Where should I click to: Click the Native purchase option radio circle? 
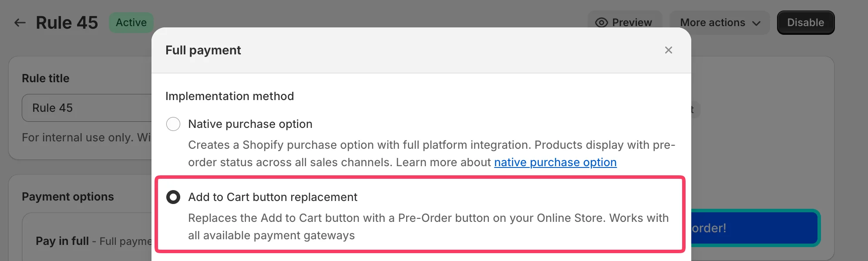(173, 124)
